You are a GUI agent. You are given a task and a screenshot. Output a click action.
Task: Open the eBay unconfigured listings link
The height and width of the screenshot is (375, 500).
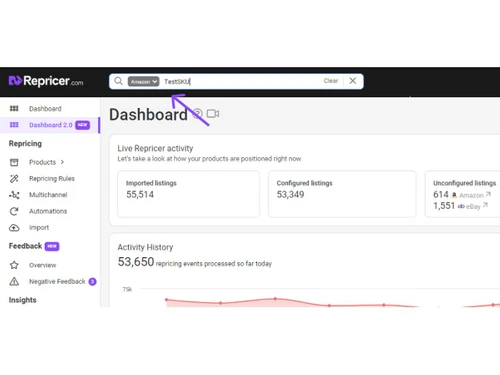point(473,206)
